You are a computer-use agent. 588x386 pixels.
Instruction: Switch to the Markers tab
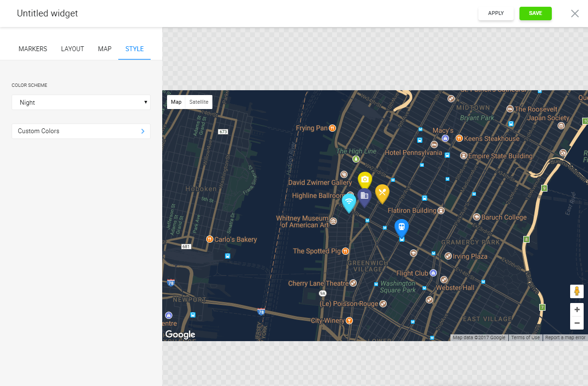tap(33, 49)
